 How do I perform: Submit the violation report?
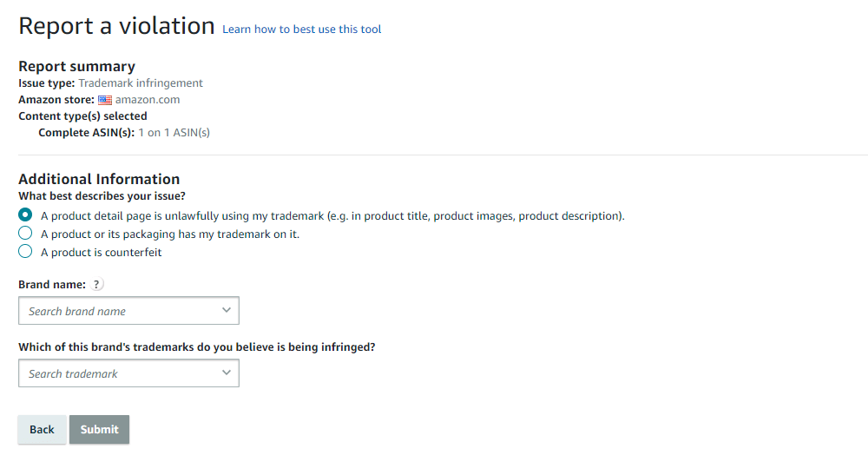coord(99,429)
